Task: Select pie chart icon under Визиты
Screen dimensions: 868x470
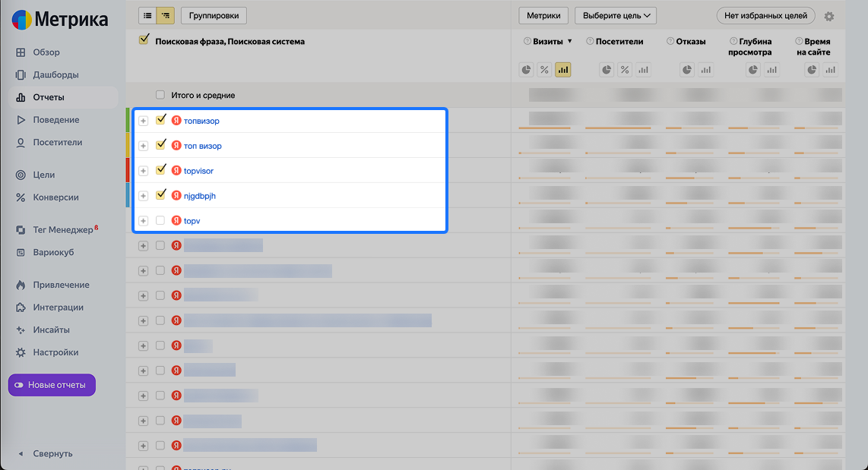Action: pos(526,70)
